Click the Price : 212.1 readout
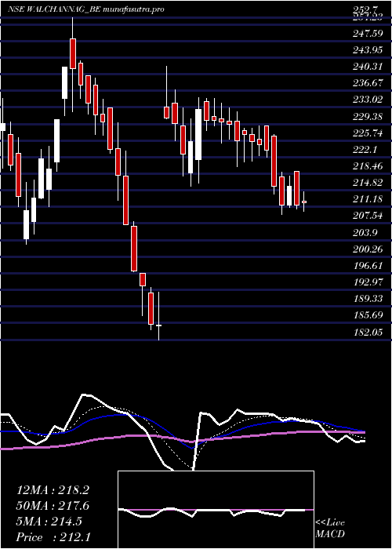The height and width of the screenshot is (549, 392). coord(53,537)
